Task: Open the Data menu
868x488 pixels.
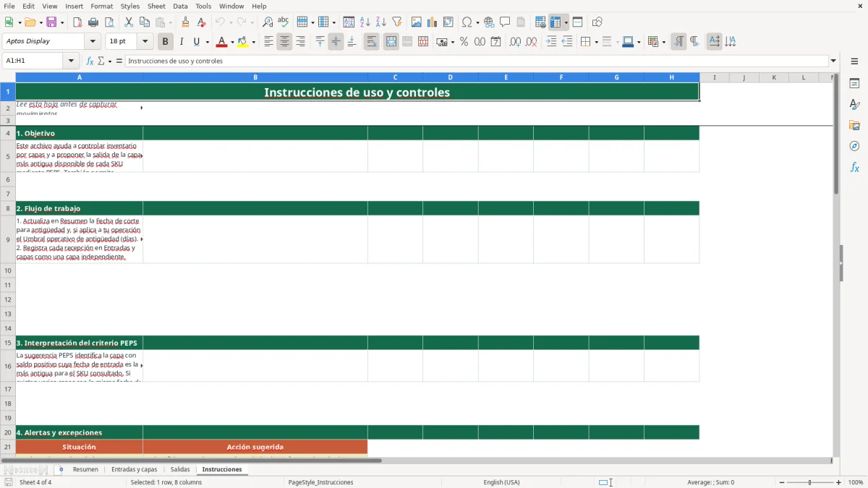Action: (180, 6)
